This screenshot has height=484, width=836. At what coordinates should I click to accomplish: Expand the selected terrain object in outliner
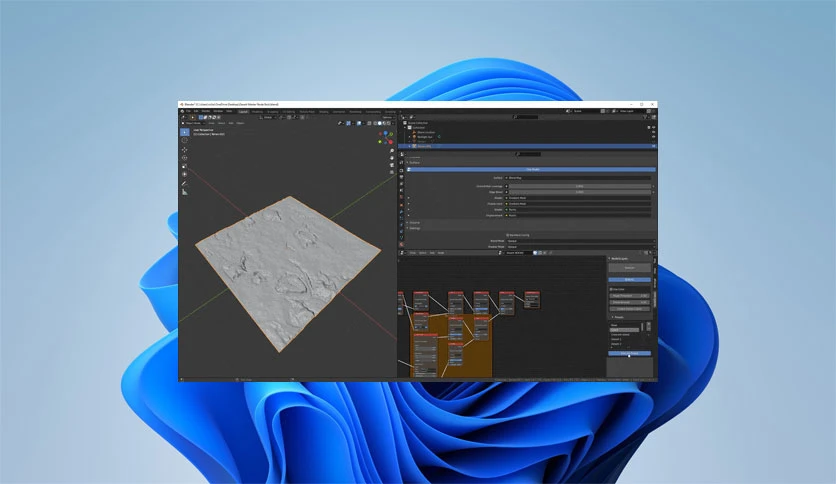pyautogui.click(x=409, y=146)
